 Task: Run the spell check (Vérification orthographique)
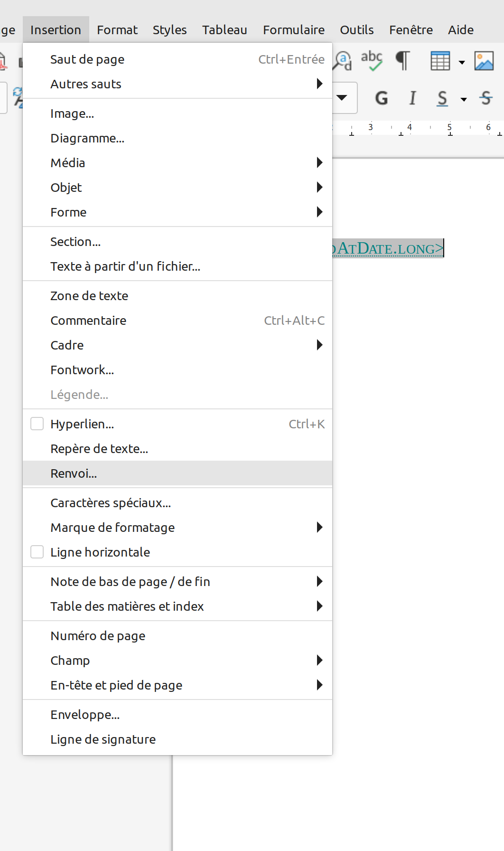372,60
